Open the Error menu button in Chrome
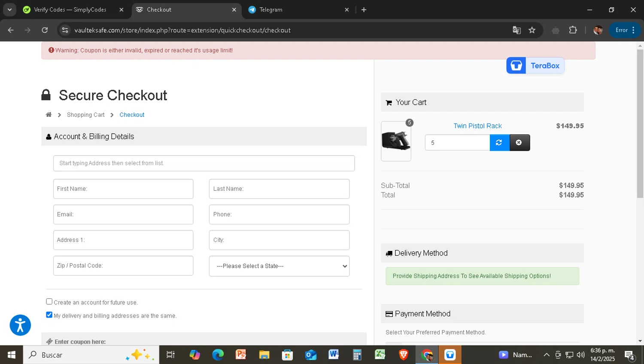The image size is (644, 364). (625, 30)
